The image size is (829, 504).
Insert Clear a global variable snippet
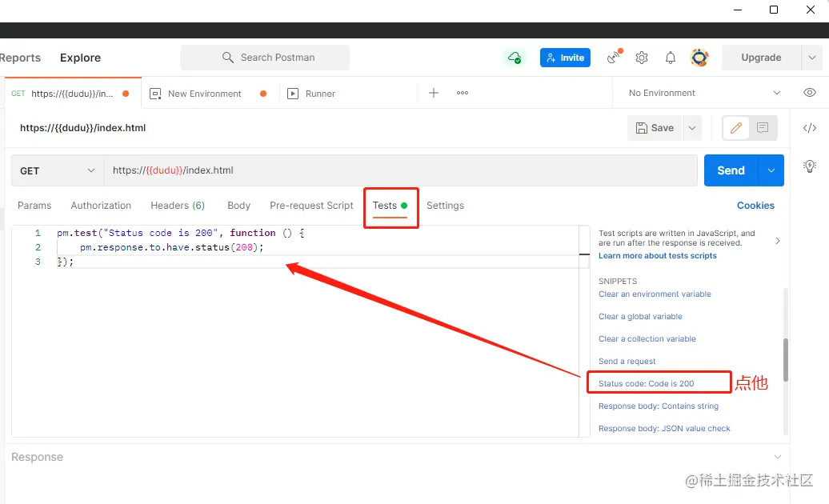(640, 317)
